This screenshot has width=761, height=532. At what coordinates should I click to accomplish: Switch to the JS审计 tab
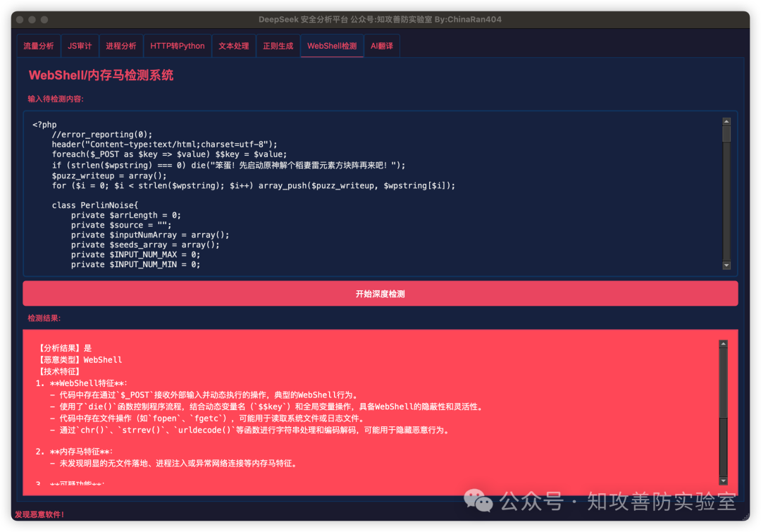(80, 46)
